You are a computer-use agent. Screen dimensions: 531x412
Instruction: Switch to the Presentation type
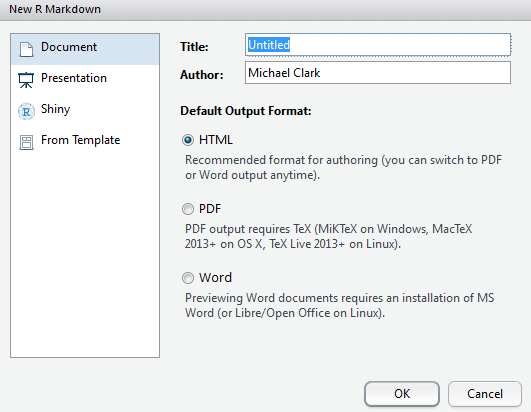pyautogui.click(x=85, y=80)
